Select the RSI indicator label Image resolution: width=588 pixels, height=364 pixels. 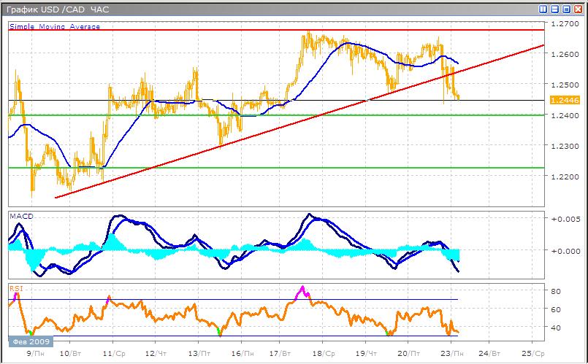pos(16,288)
